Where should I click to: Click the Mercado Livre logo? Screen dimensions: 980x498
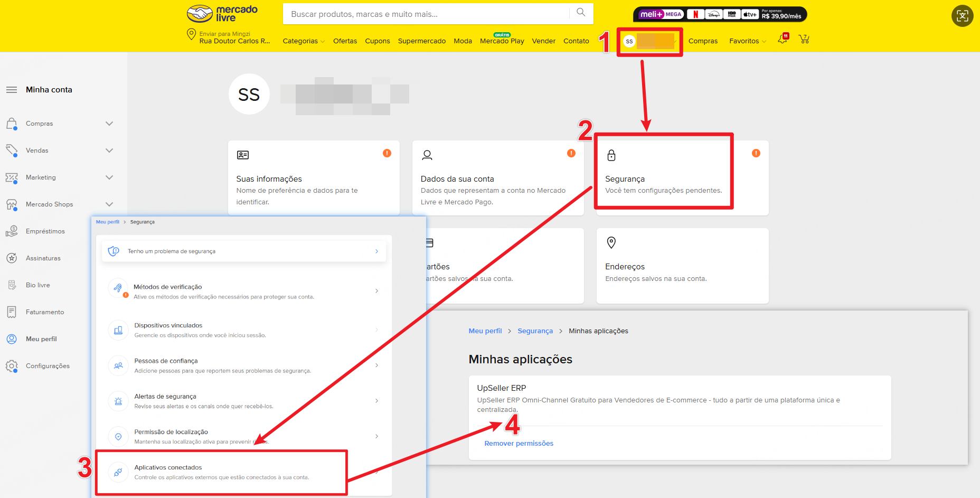point(222,14)
